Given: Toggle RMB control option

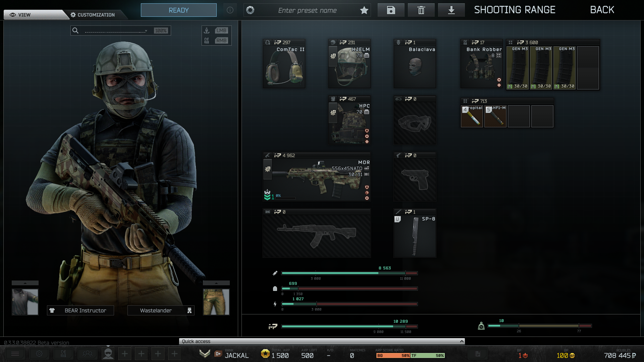Looking at the screenshot, I should tap(221, 41).
